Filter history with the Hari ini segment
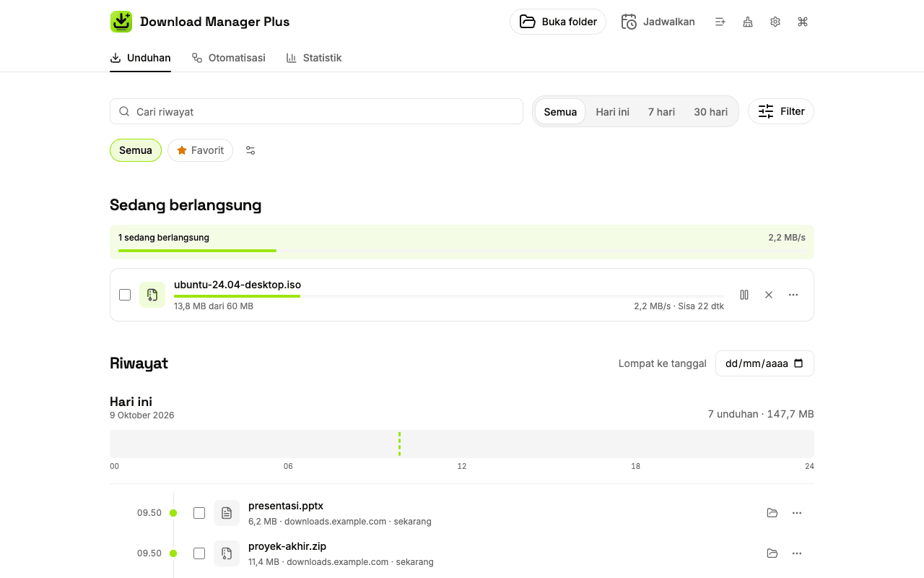 613,112
